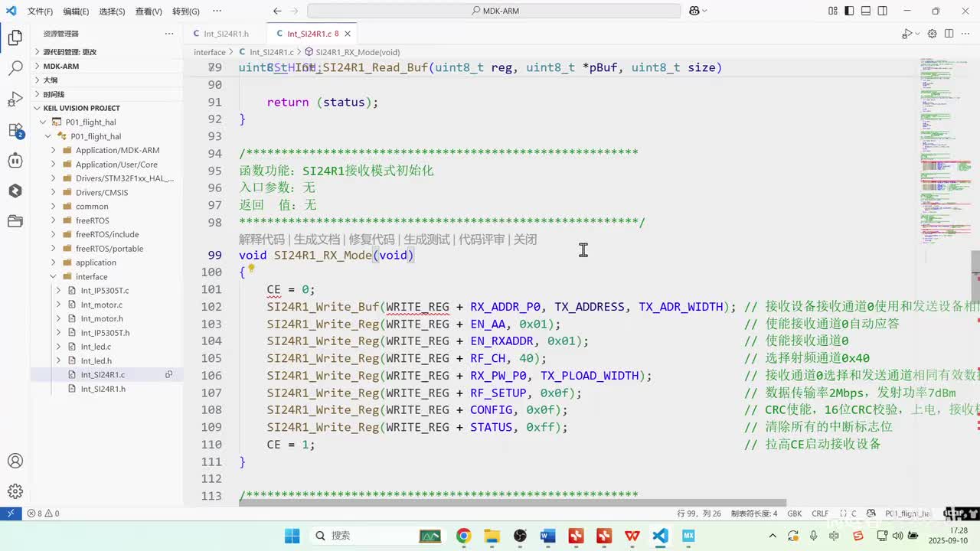The height and width of the screenshot is (551, 980).
Task: Click the 生成文档 code lens link
Action: click(x=316, y=240)
